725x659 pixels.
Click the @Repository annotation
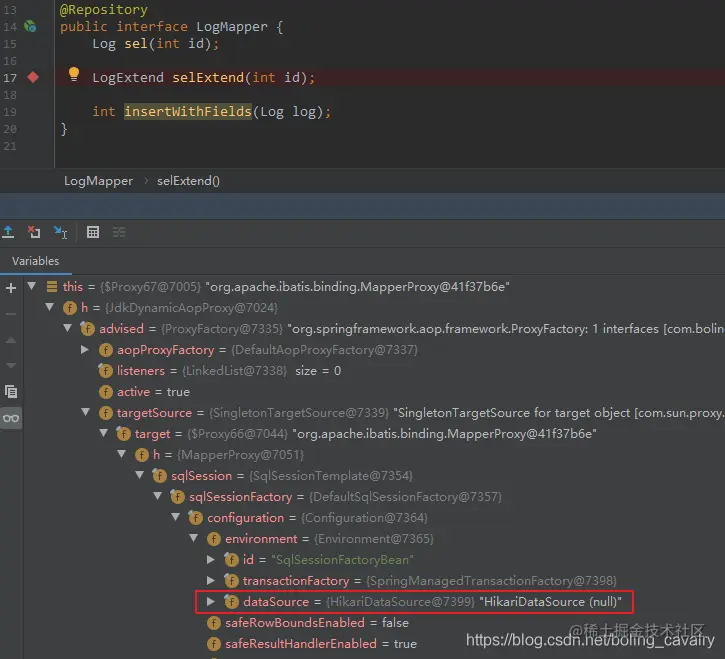104,9
